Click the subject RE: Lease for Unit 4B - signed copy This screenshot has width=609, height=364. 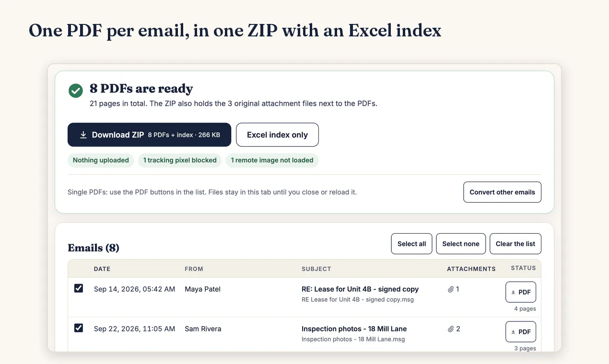[x=360, y=289]
